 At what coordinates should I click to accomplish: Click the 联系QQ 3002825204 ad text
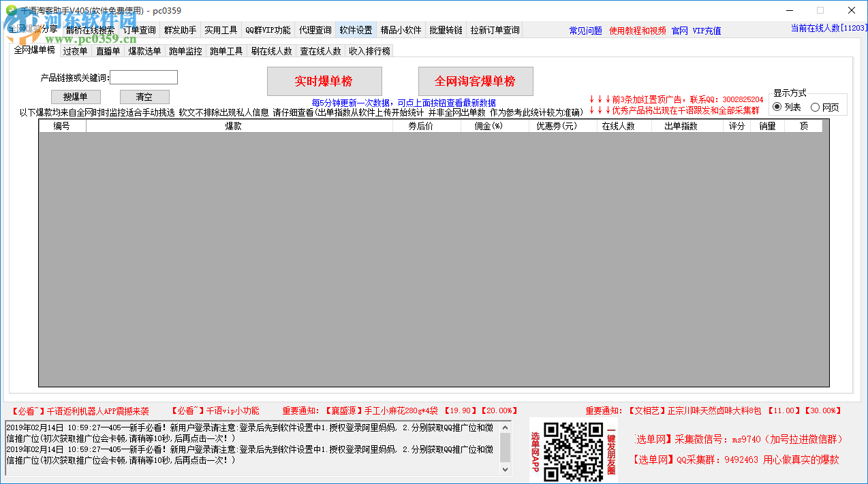point(676,99)
